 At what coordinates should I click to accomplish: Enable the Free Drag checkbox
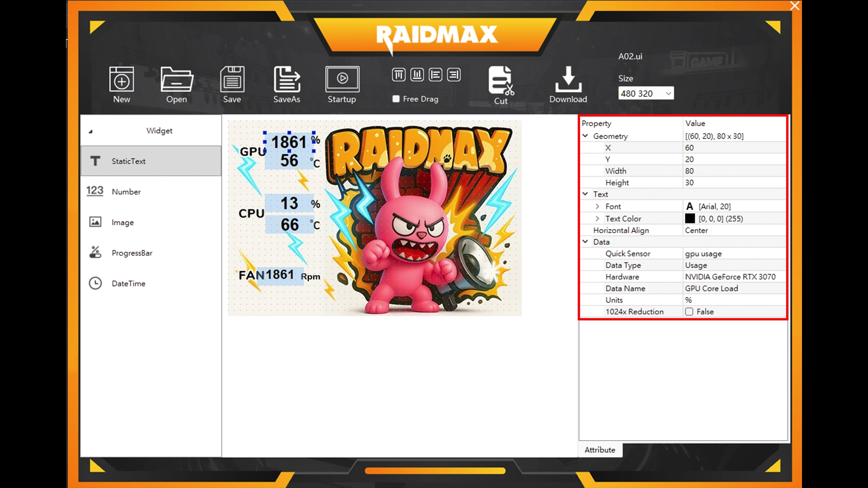coord(396,99)
